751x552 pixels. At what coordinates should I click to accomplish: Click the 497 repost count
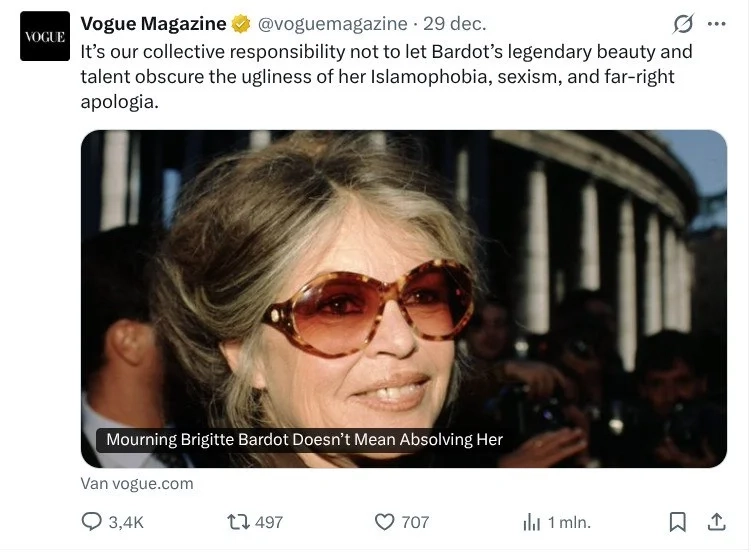coord(269,522)
